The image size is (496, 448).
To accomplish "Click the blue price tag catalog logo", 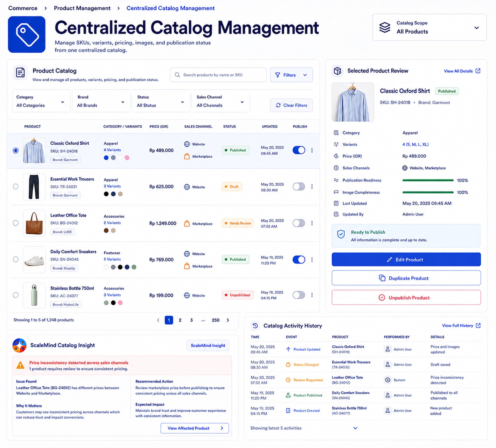I will 26,34.
